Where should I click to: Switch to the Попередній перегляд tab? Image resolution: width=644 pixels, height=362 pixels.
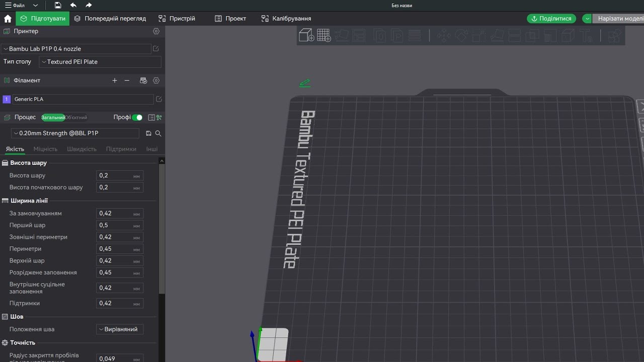click(x=110, y=19)
